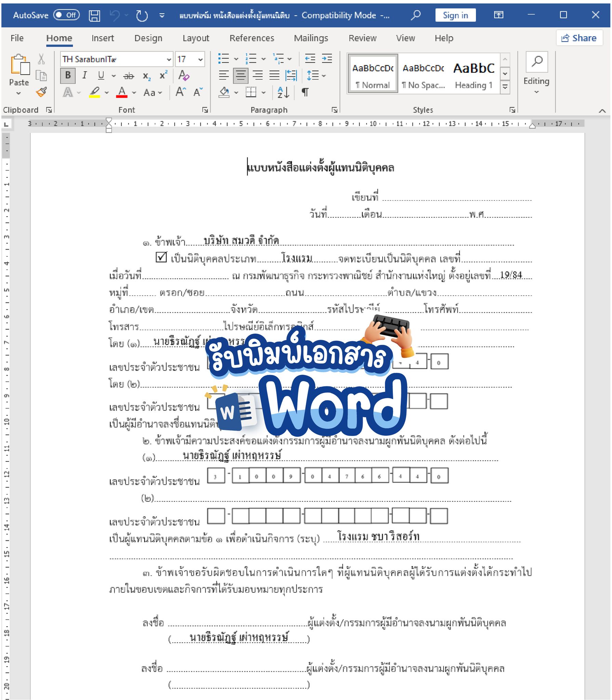Image resolution: width=612 pixels, height=700 pixels.
Task: Click the Sort A-Z icon
Action: (283, 92)
